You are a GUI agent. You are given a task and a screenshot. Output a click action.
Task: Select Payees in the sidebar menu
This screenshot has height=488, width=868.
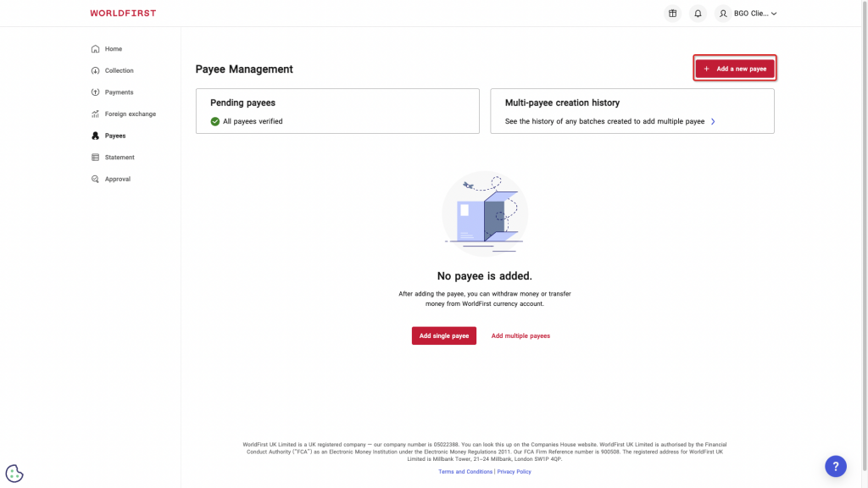coord(114,136)
